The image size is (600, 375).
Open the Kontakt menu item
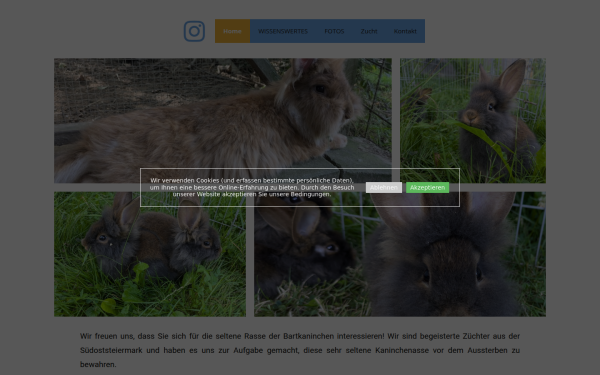(405, 31)
